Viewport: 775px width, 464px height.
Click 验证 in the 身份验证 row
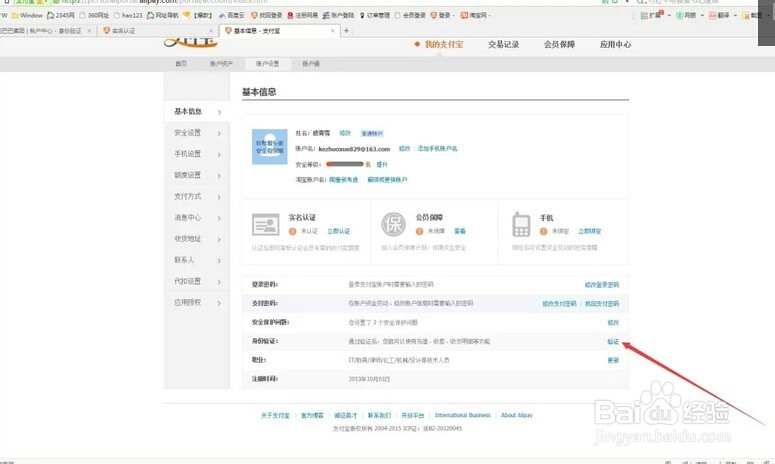[613, 341]
